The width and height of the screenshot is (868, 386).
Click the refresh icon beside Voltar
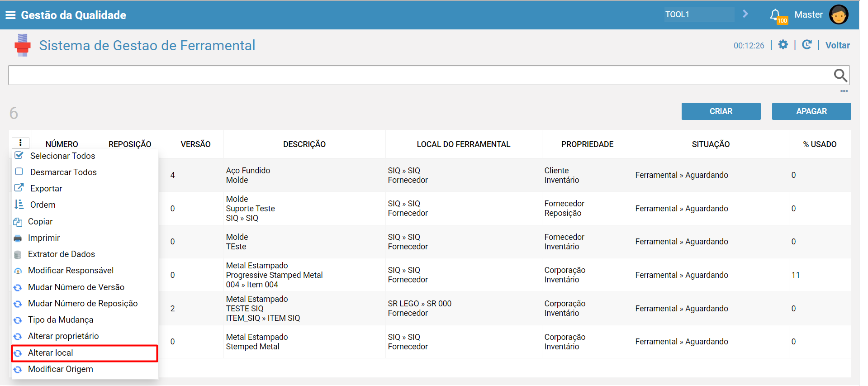806,45
